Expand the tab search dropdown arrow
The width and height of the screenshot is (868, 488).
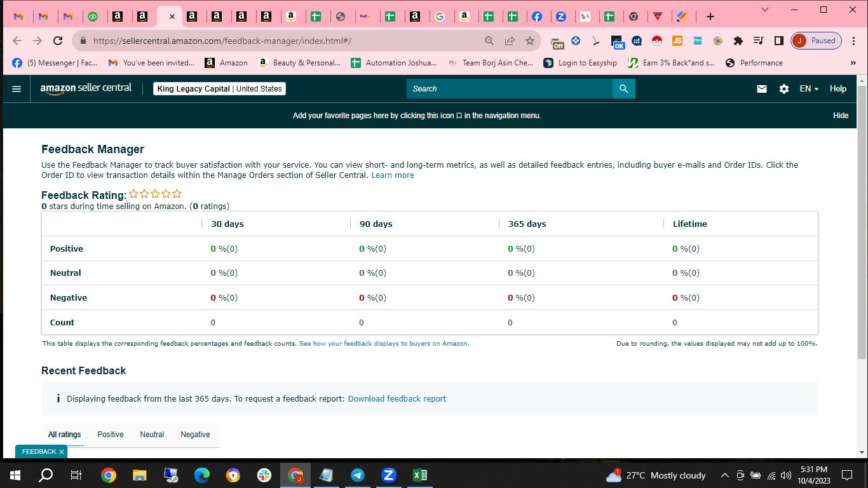pyautogui.click(x=765, y=10)
